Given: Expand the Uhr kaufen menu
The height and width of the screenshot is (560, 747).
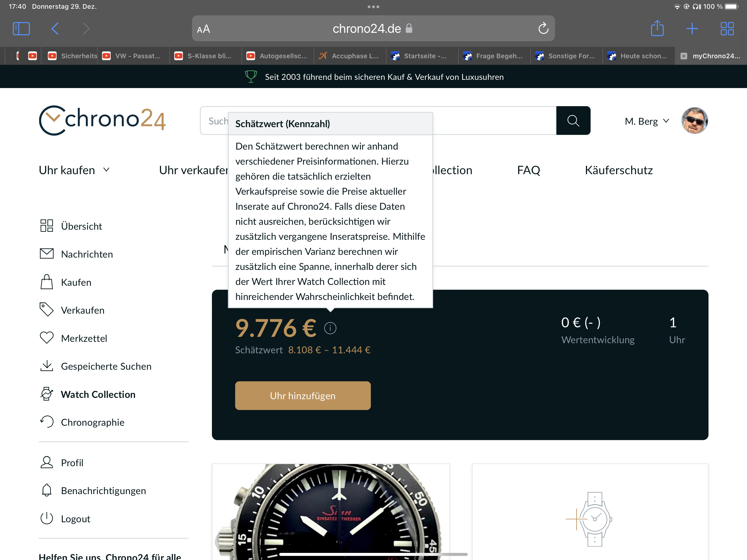Looking at the screenshot, I should click(74, 170).
